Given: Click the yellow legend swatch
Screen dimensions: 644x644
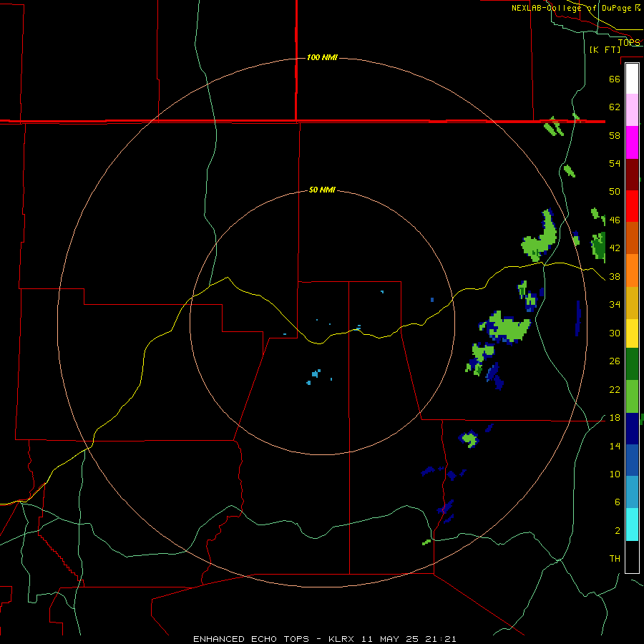Looking at the screenshot, I should click(x=632, y=333).
